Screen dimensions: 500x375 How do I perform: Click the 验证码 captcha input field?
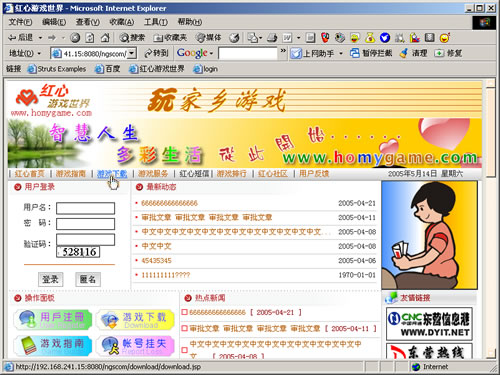(x=85, y=240)
